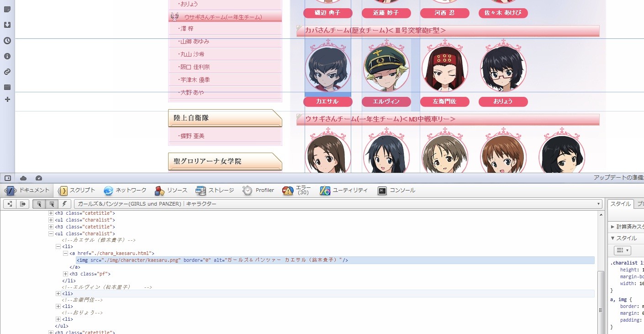The width and height of the screenshot is (644, 334).
Task: Switch to the スクリプト tab
Action: [77, 191]
